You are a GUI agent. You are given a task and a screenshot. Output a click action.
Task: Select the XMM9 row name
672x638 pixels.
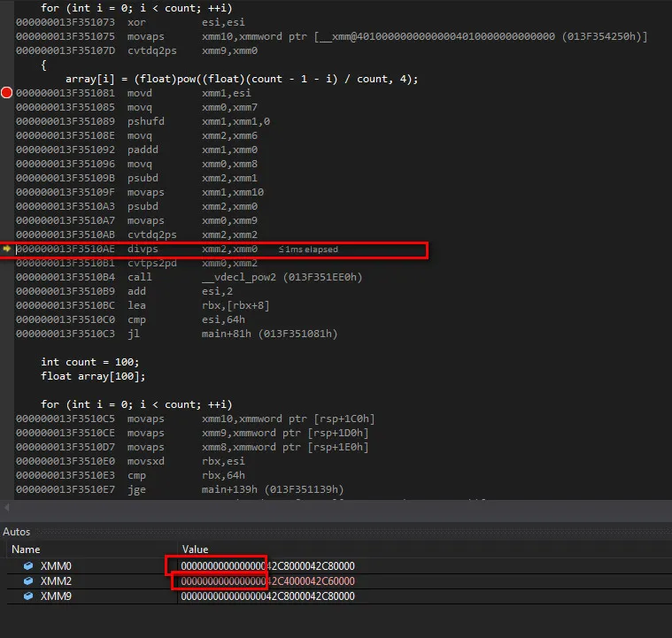(56, 596)
